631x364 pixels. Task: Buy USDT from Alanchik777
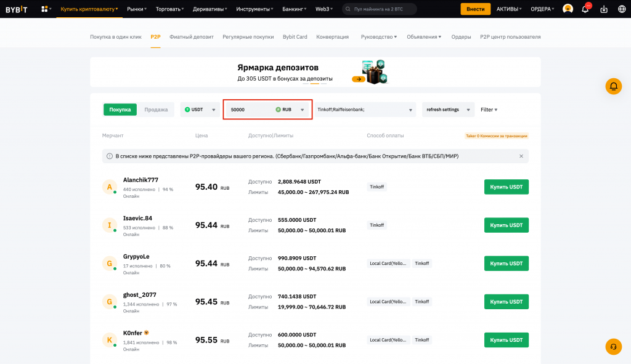[x=507, y=187]
